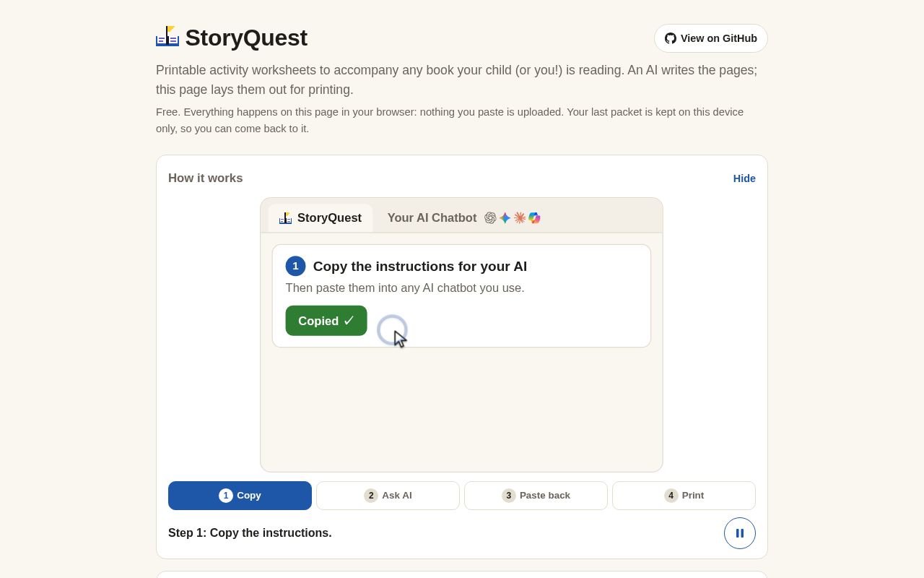The height and width of the screenshot is (578, 924).
Task: Click the 'Free. Everything happens on this page' note
Action: point(450,121)
